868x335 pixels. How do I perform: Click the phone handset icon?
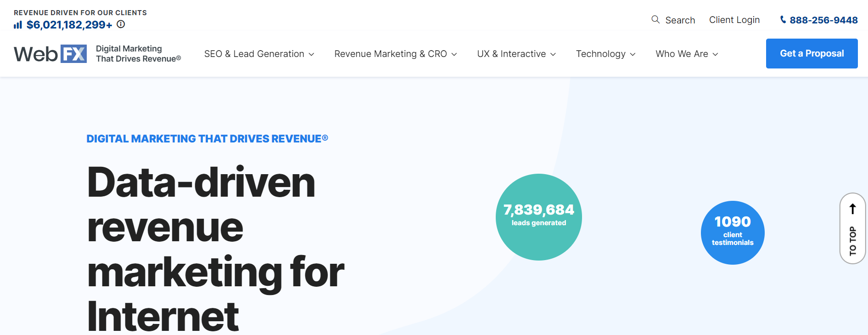(783, 19)
